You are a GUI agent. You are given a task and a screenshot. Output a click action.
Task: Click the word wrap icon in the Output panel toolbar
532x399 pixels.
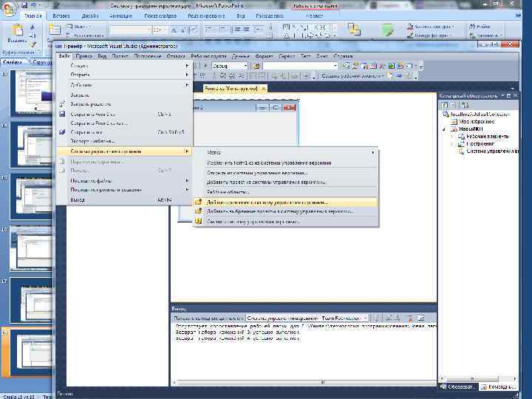(x=421, y=318)
